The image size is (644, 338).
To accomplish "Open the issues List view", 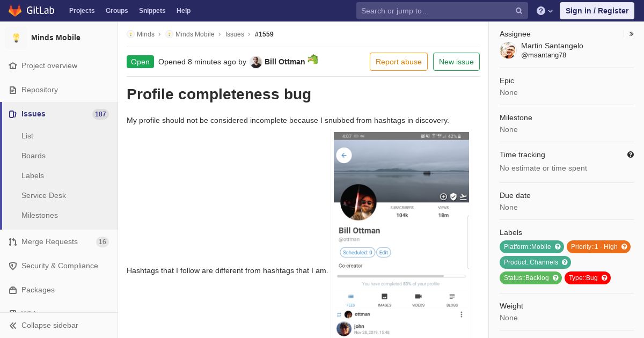I will 27,136.
